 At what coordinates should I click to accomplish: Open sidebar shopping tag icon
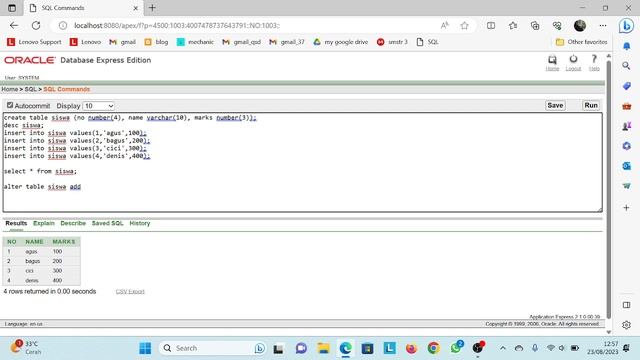tap(627, 86)
